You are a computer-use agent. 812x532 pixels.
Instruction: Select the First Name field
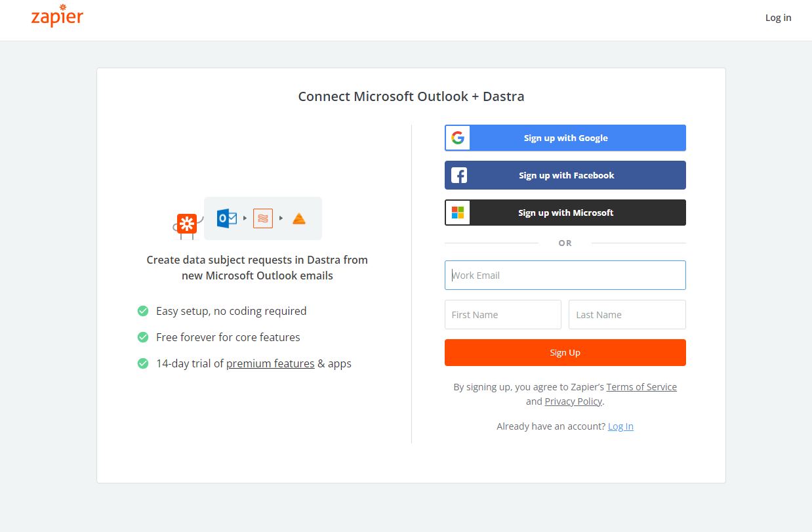503,315
